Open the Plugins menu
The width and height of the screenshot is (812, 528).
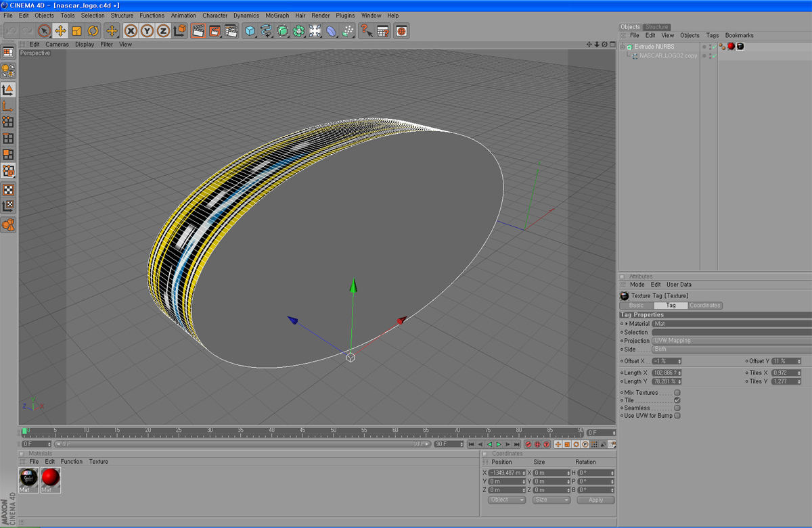pos(345,16)
